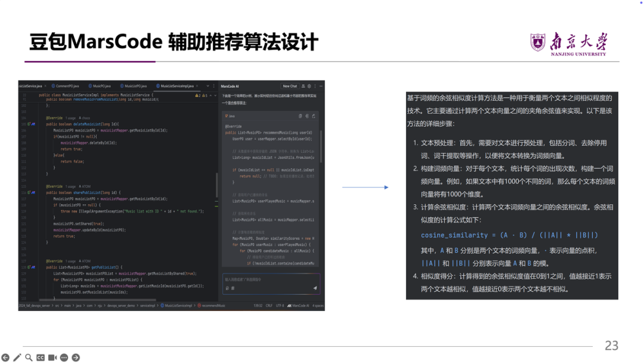Copy the Java code block
644x363 pixels.
[300, 116]
